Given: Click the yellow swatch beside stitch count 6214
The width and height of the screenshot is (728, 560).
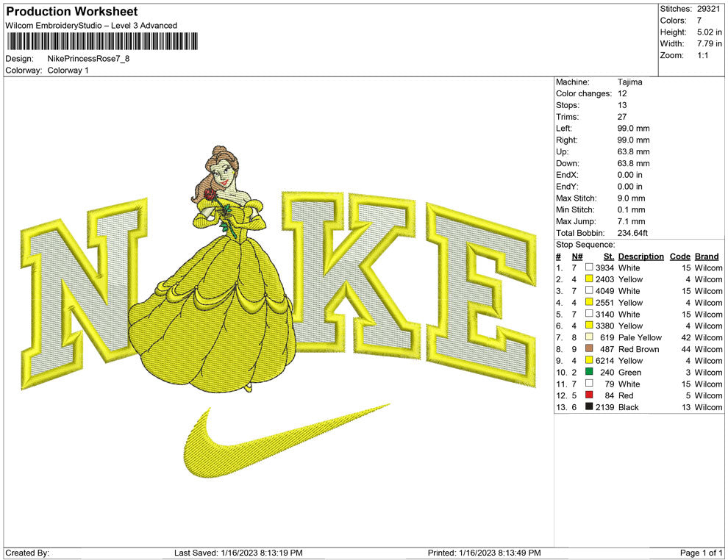Looking at the screenshot, I should tap(589, 360).
